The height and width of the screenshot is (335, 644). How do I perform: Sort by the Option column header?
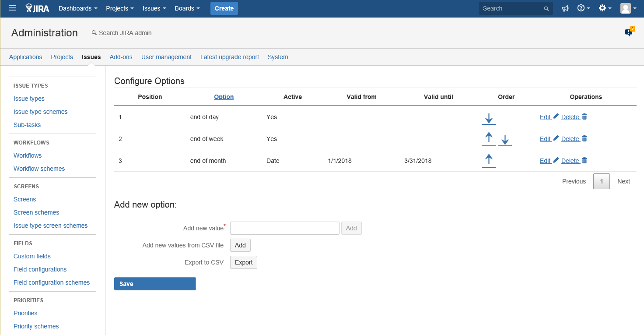click(x=224, y=97)
